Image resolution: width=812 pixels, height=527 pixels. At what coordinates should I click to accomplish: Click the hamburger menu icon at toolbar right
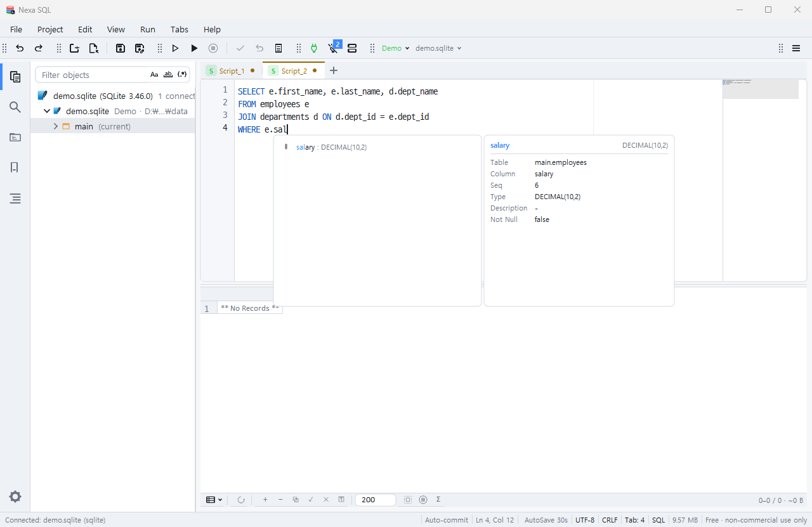[x=796, y=48]
